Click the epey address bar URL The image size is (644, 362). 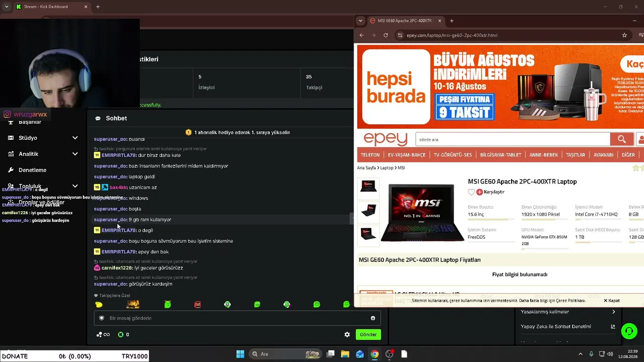(x=452, y=35)
